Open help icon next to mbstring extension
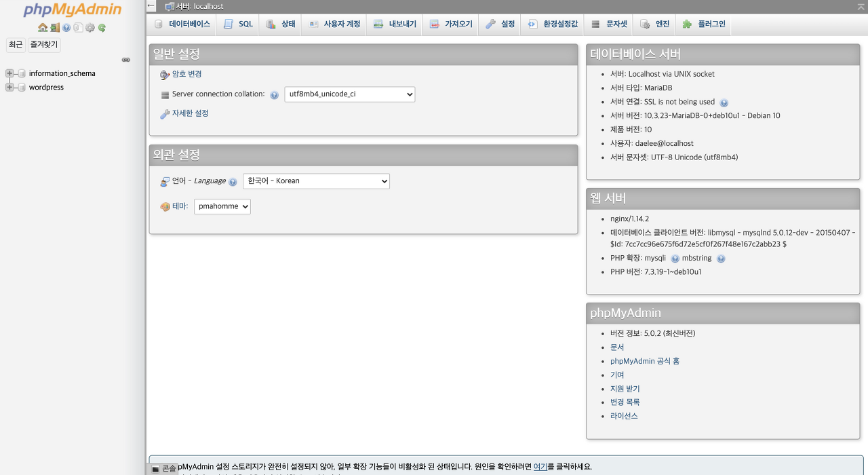This screenshot has width=868, height=475. click(x=721, y=259)
